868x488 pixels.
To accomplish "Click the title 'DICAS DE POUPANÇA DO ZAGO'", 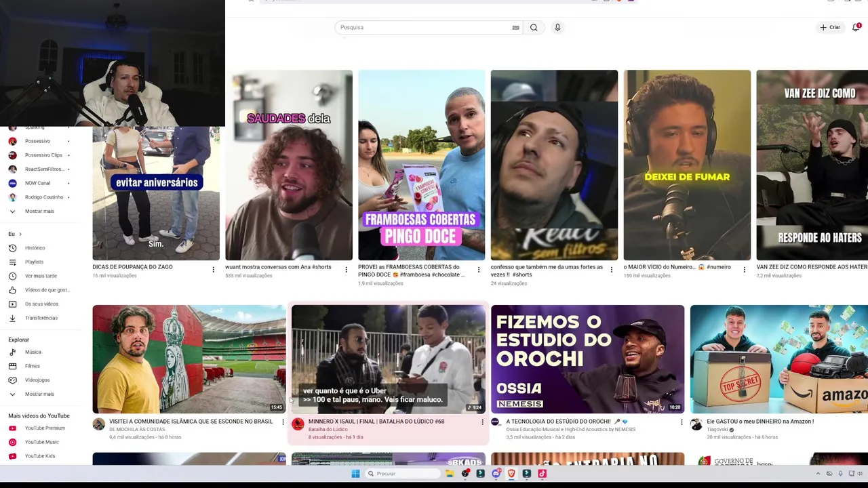I will [x=132, y=267].
